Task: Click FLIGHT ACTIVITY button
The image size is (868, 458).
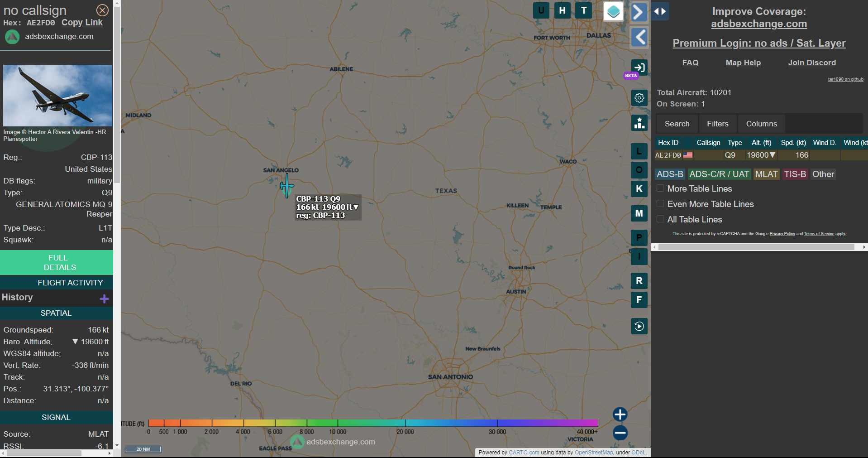Action: 57,283
